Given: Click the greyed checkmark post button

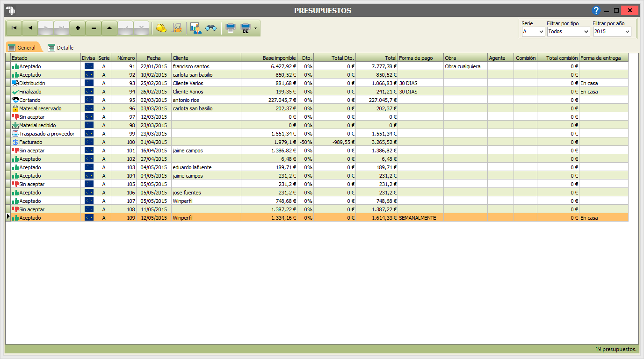Looking at the screenshot, I should (125, 28).
